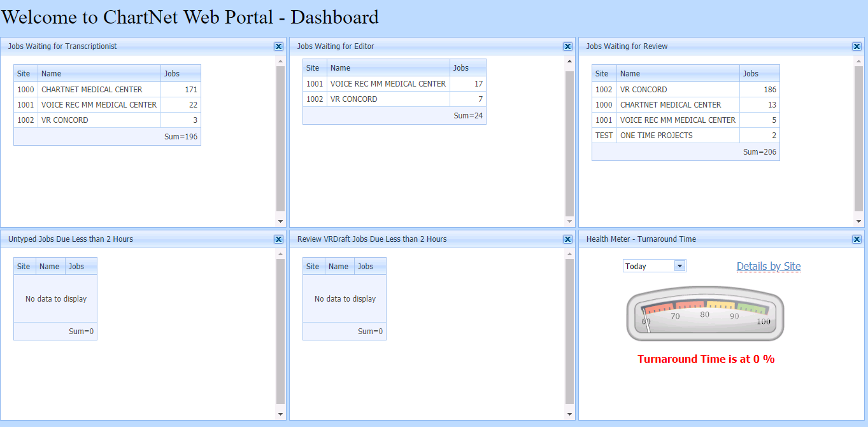
Task: Sort VRDraft table by Name column
Action: (x=339, y=266)
